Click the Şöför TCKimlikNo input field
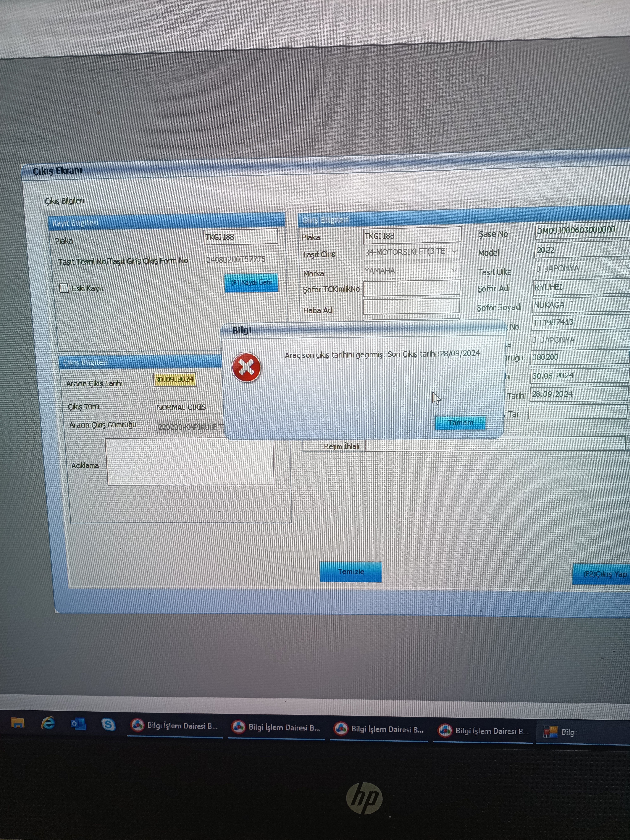 click(x=412, y=288)
